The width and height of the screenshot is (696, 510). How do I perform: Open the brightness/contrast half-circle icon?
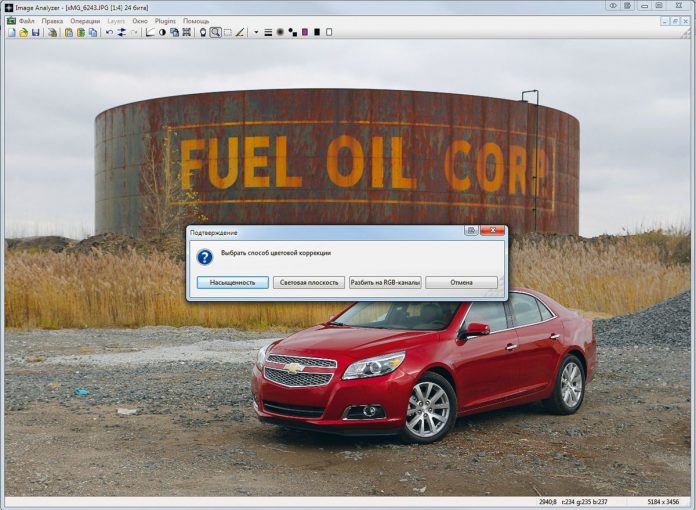(x=162, y=32)
